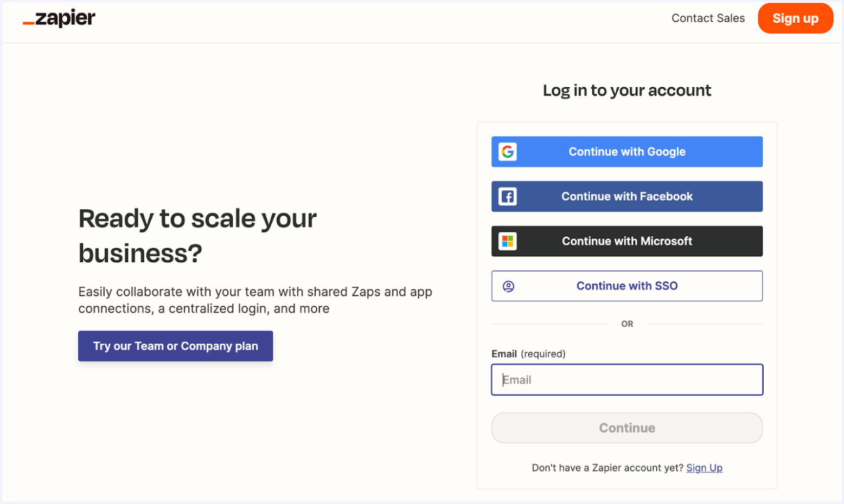Screen dimensions: 844x504
Task: Select Continue with Facebook
Action: tap(626, 196)
